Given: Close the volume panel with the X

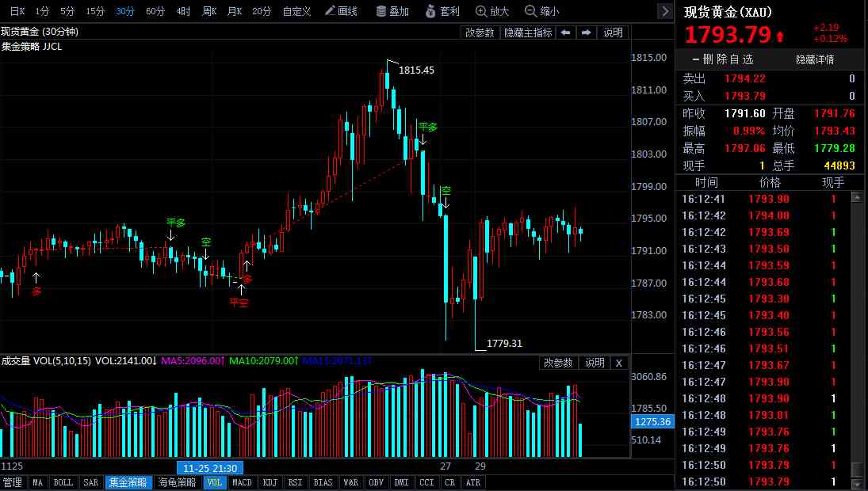Looking at the screenshot, I should click(x=618, y=363).
